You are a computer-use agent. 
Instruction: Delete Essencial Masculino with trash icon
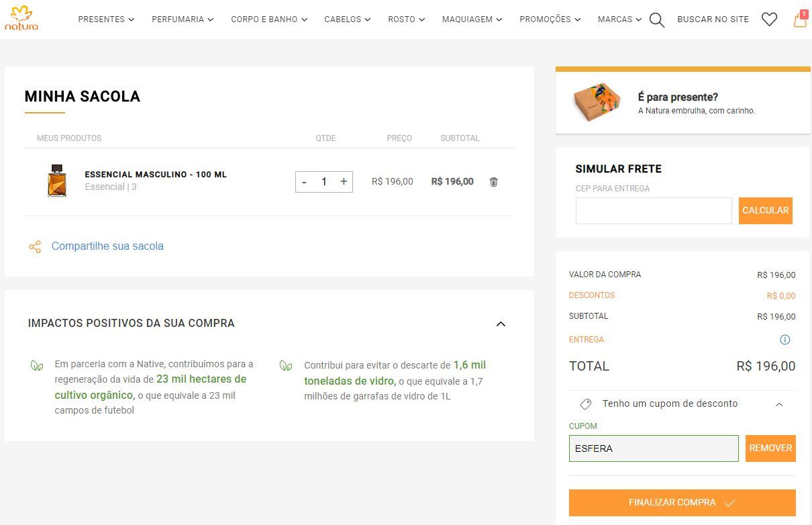(494, 182)
